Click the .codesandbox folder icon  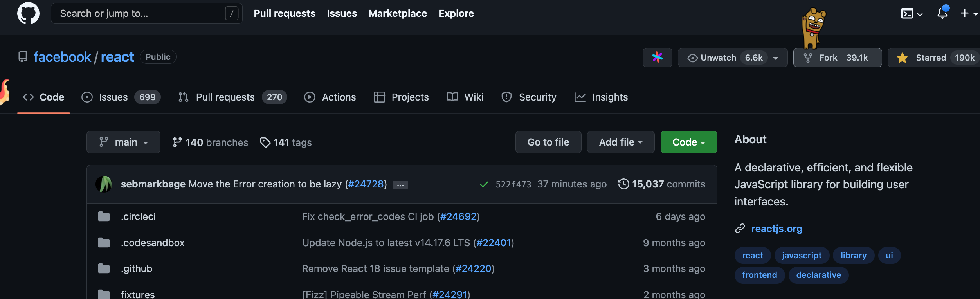(104, 243)
